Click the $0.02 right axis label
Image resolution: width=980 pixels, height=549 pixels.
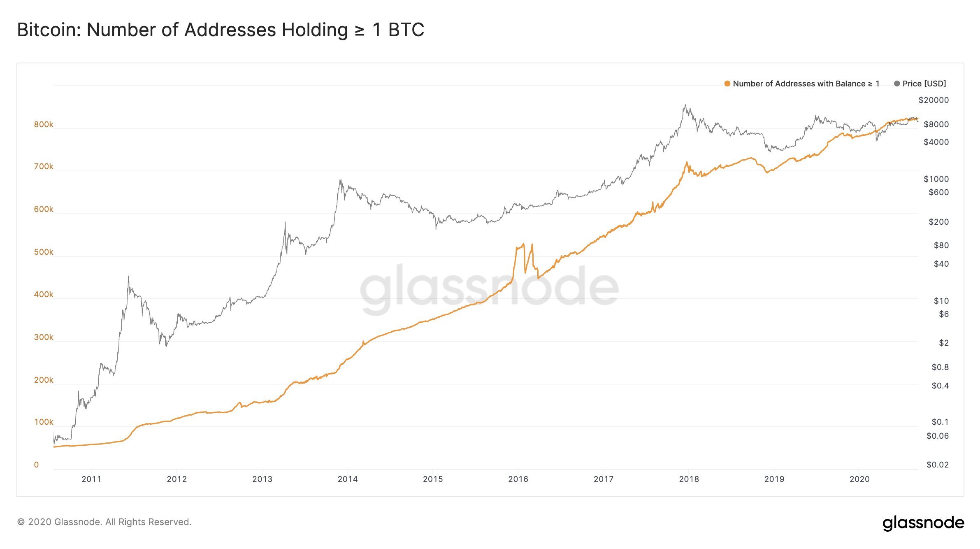tap(937, 465)
